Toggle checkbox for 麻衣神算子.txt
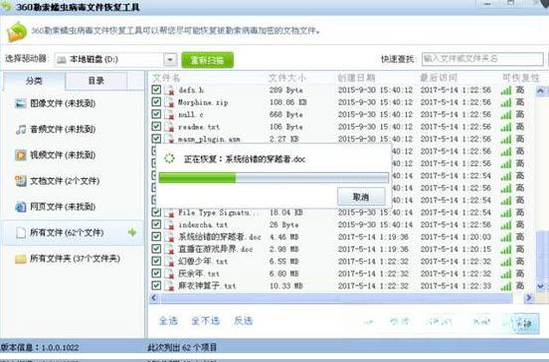Viewport: 549px width, 362px height. [156, 285]
